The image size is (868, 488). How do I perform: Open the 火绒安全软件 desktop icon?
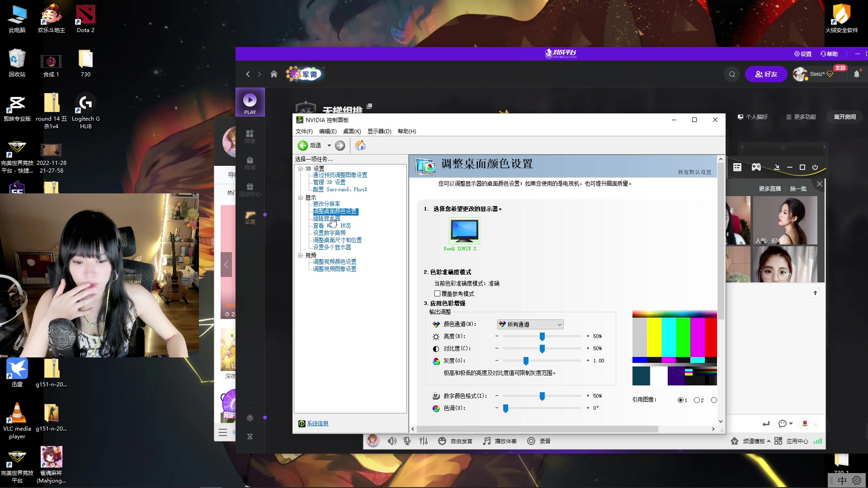click(x=841, y=19)
